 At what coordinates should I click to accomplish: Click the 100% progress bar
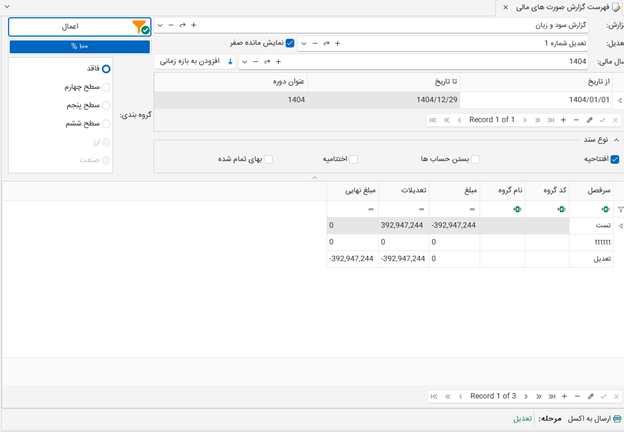(x=80, y=47)
